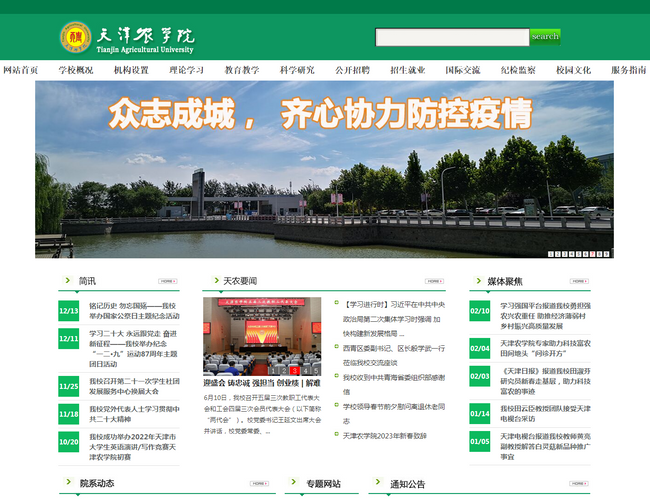
Task: Click the conference hall news photo
Action: point(262,337)
